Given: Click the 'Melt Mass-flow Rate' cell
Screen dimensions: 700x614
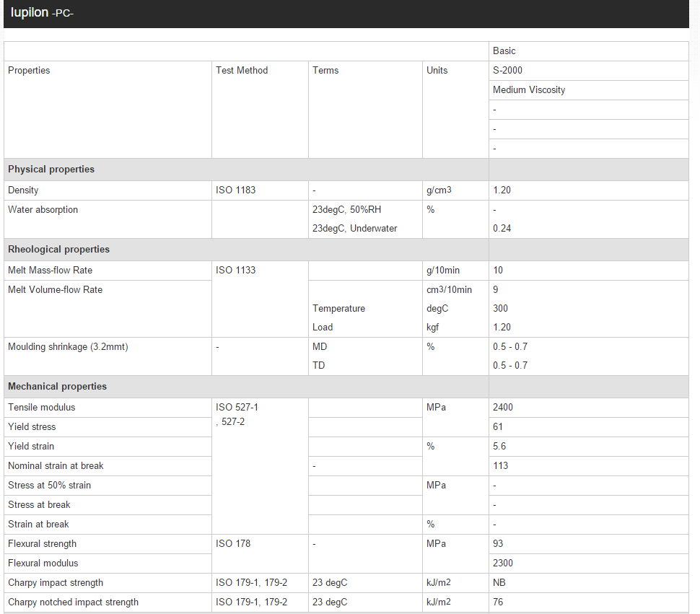Looking at the screenshot, I should click(108, 271).
